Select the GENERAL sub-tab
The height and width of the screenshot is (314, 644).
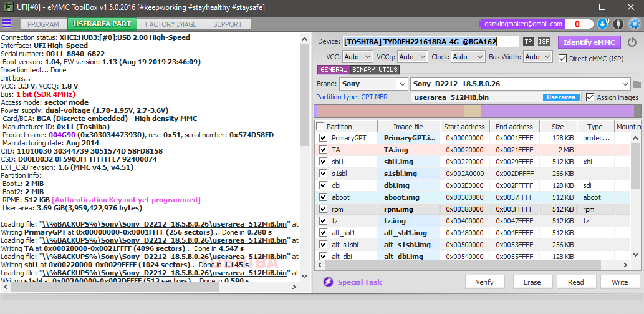tap(334, 69)
